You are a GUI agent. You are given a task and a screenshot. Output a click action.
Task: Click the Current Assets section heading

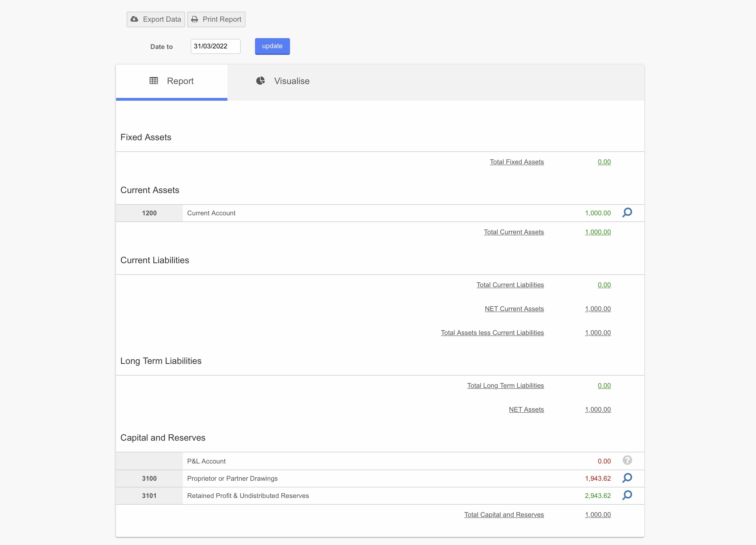point(150,190)
